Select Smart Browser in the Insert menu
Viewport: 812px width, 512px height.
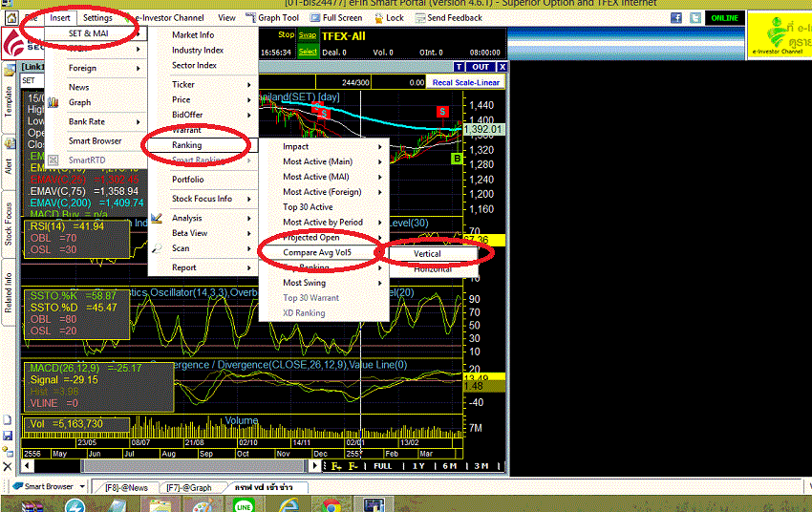[96, 140]
